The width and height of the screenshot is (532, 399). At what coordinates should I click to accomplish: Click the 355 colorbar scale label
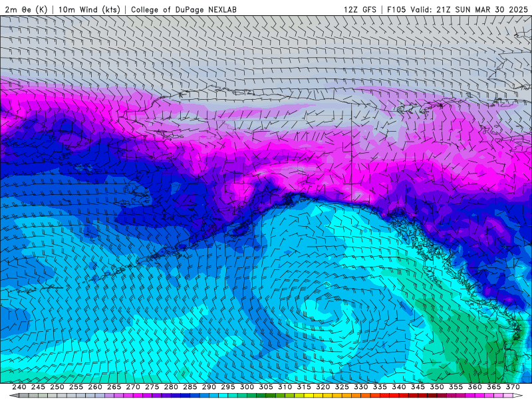coord(456,387)
